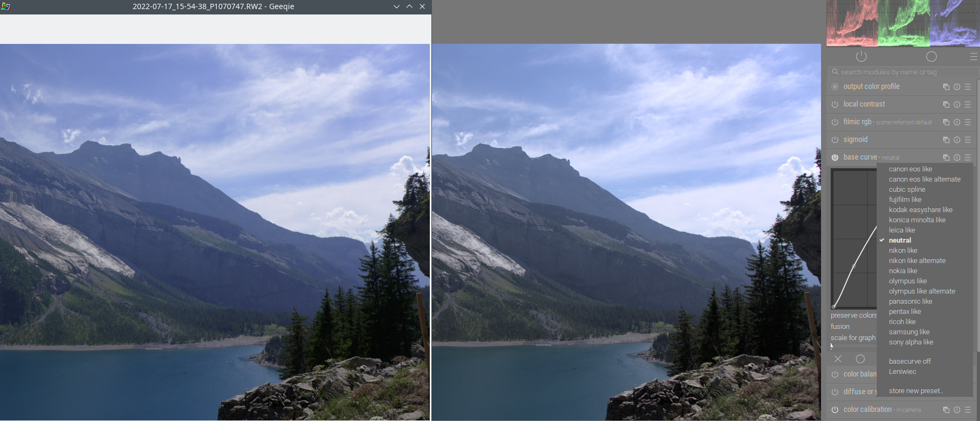The height and width of the screenshot is (421, 980).
Task: Open presets menu for output color profile
Action: pos(968,87)
